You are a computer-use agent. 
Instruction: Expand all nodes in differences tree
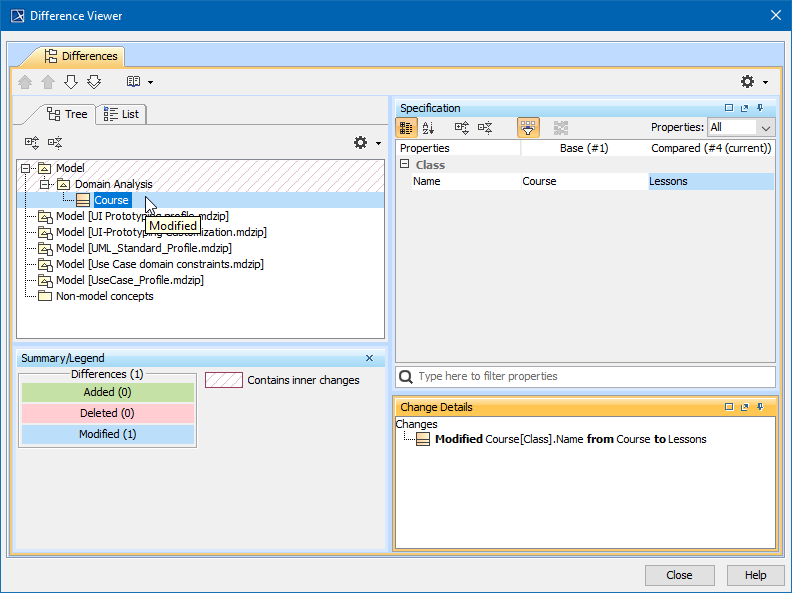tap(32, 143)
